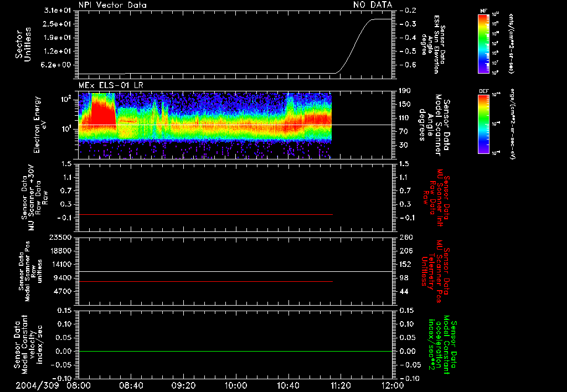Click the red 'MU Scanner Inh Raw Data' axis title
The width and height of the screenshot is (567, 392).
click(x=436, y=198)
